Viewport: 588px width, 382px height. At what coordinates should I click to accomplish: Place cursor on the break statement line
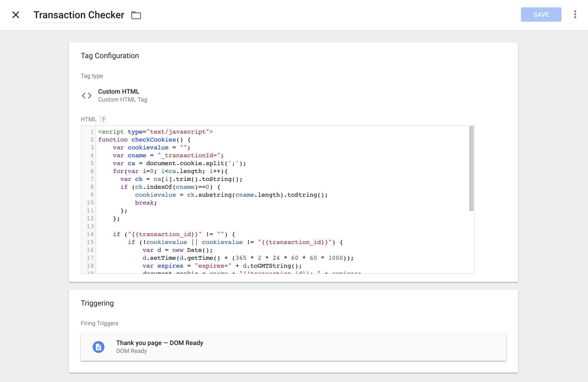[146, 203]
